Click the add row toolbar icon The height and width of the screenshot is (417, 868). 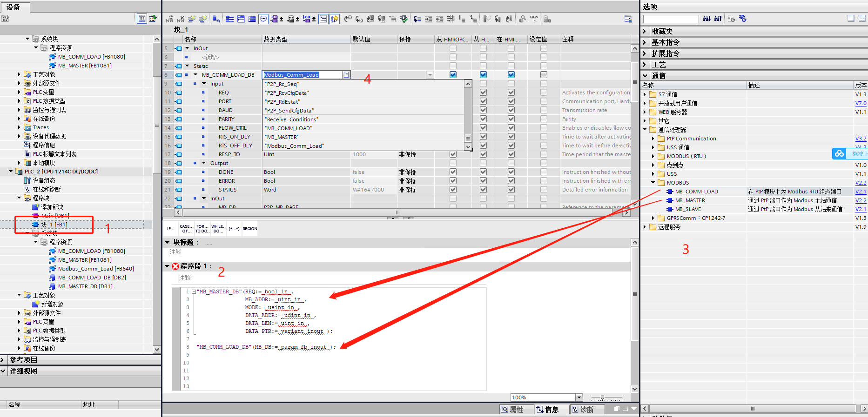[203, 19]
